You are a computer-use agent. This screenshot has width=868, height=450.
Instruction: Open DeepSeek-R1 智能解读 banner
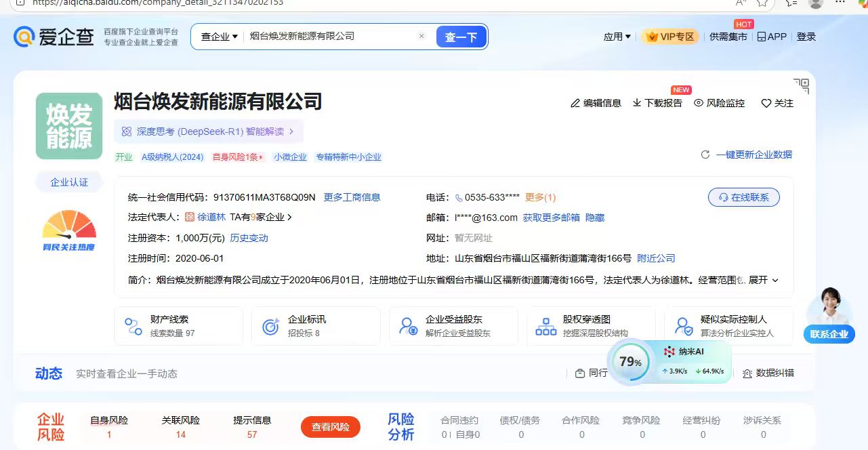point(208,131)
